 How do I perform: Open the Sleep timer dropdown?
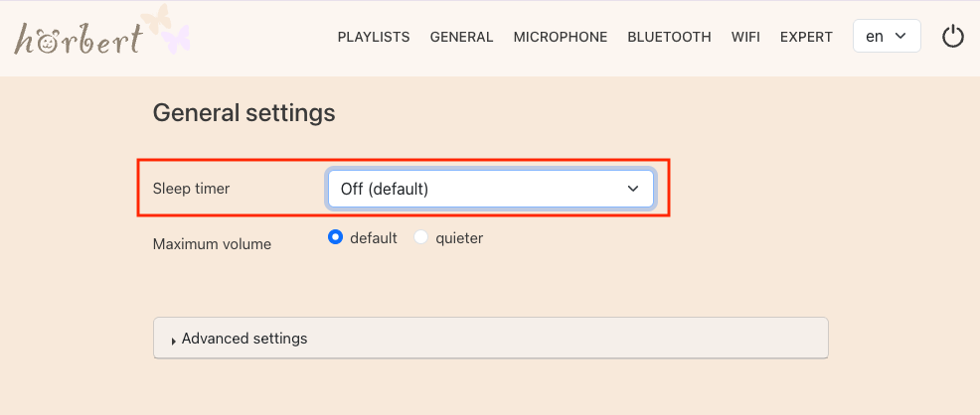click(490, 189)
